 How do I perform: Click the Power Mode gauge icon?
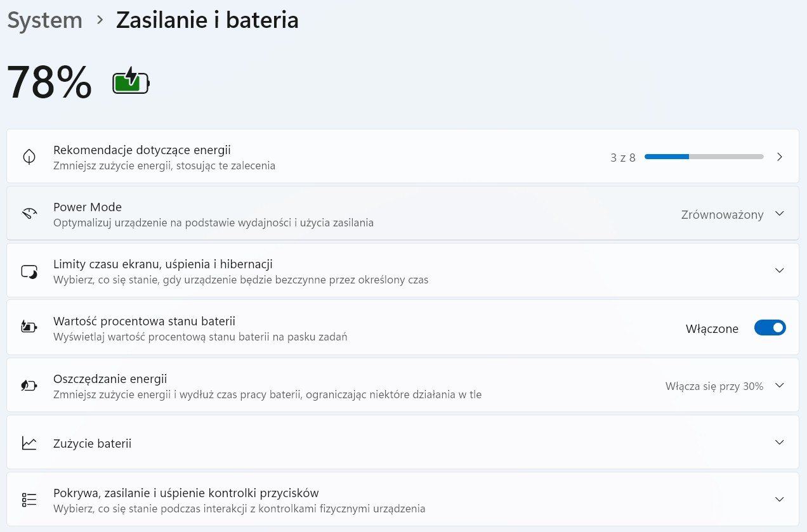tap(29, 214)
